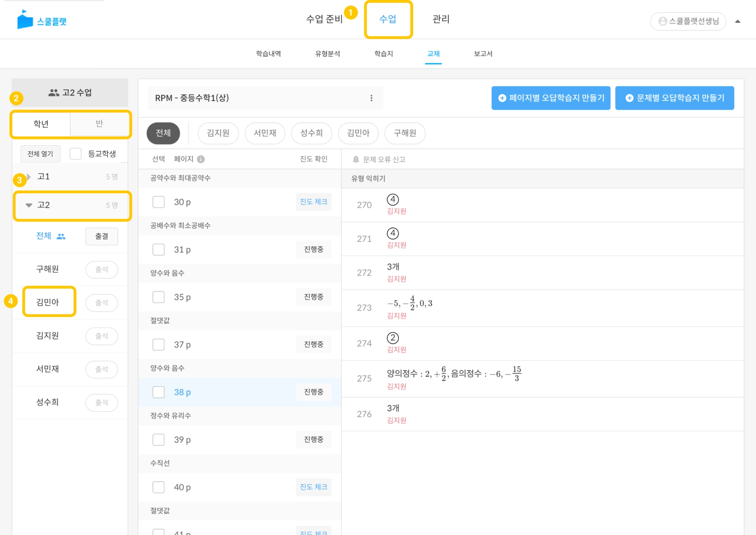Select the checkbox for page 38 p
The image size is (756, 535).
click(x=158, y=392)
